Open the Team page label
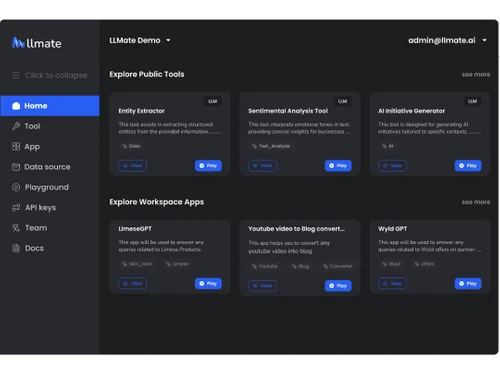Screen dimensions: 500x375 [x=36, y=228]
